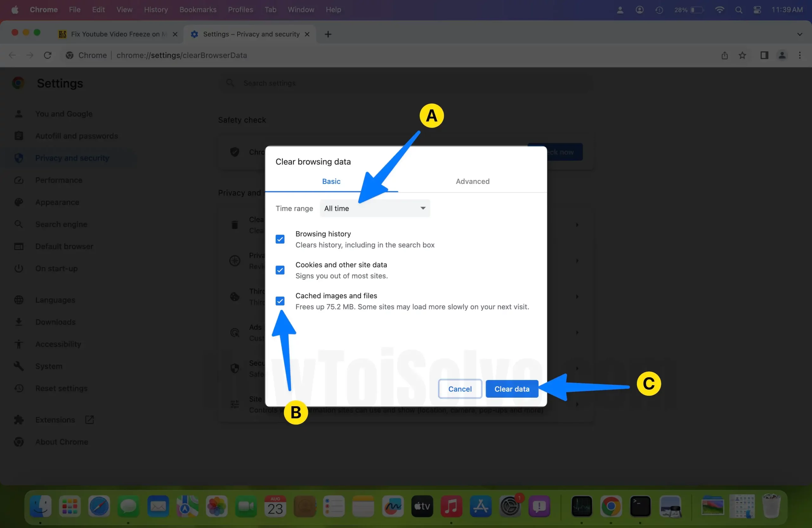Open a new tab with plus button

pos(328,34)
